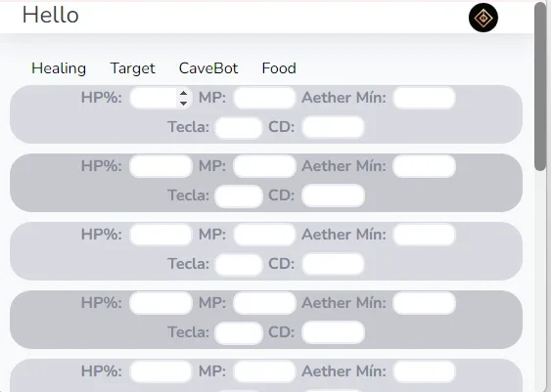Decrease HP% value with stepper down arrow
The width and height of the screenshot is (551, 392).
[183, 103]
